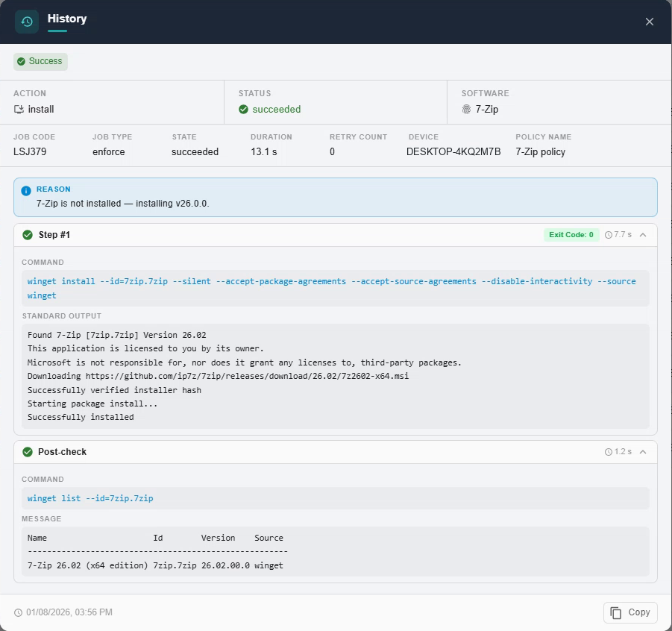Click the Post-check duration clock icon
This screenshot has width=672, height=631.
tap(608, 452)
